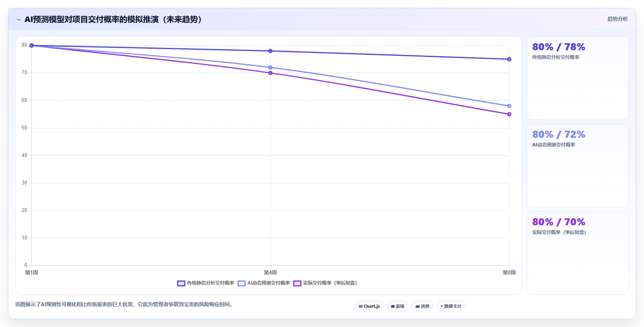Hide the AI动态预测交付概率 series via legend label
This screenshot has width=644, height=327.
coord(269,283)
